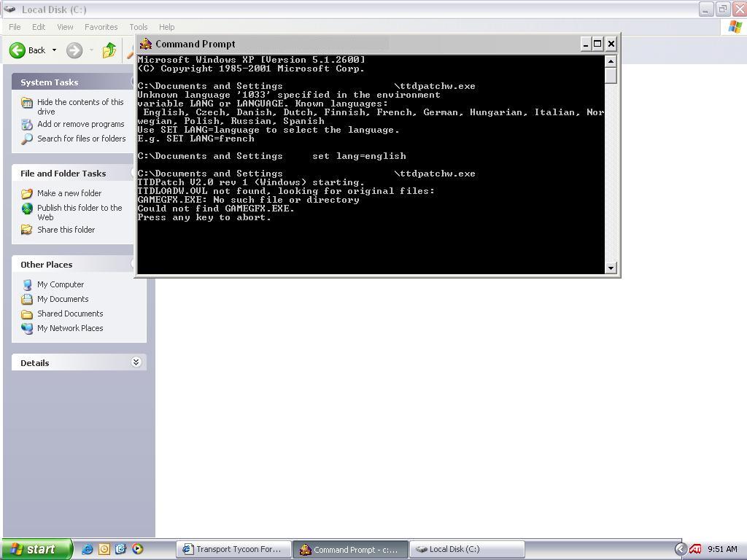Click the My Network Places icon
Screen dimensions: 747x560
click(x=27, y=329)
